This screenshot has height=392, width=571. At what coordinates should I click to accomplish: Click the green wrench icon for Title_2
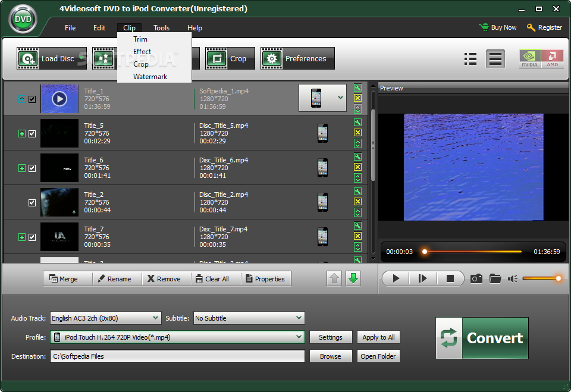pos(357,192)
